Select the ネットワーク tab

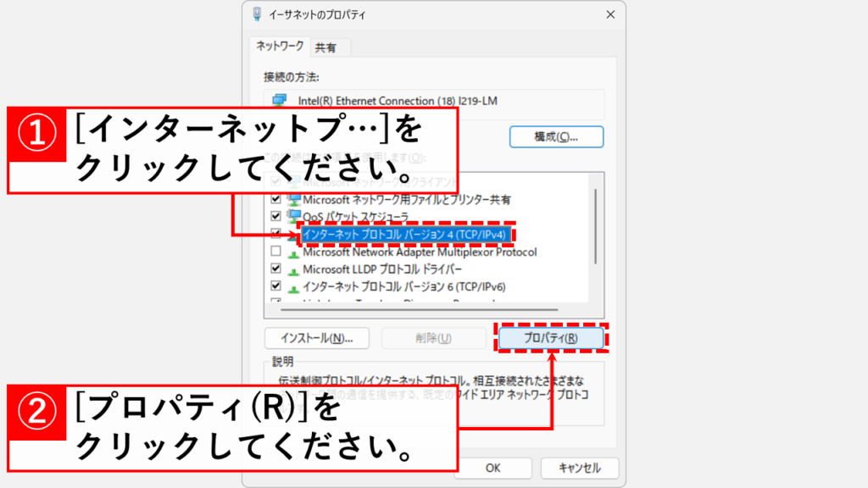point(280,47)
